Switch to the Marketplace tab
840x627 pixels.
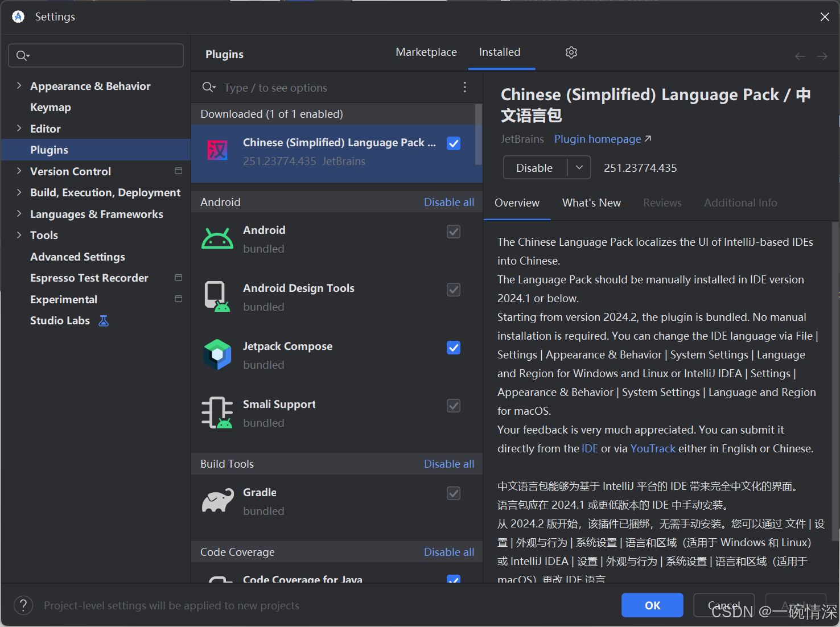tap(426, 52)
